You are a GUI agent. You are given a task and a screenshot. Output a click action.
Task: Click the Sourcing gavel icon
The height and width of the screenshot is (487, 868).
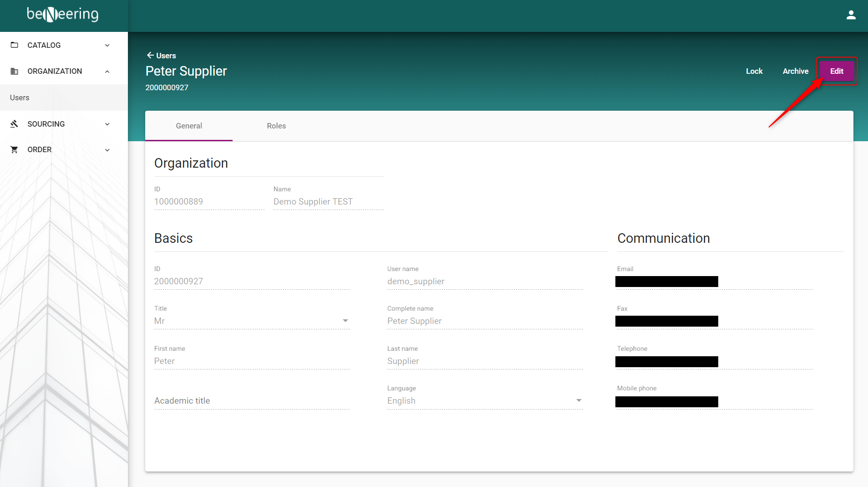point(15,124)
